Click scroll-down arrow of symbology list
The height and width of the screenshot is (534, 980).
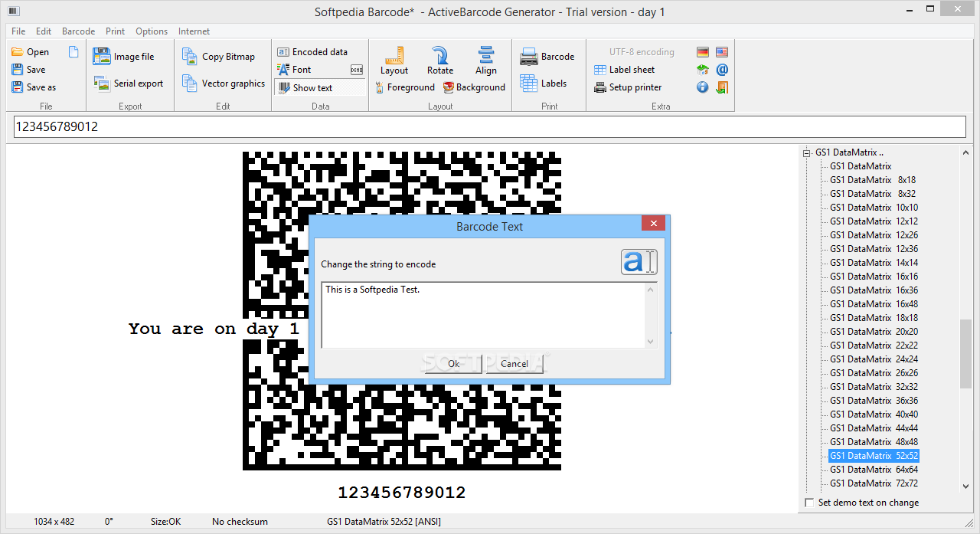click(965, 486)
